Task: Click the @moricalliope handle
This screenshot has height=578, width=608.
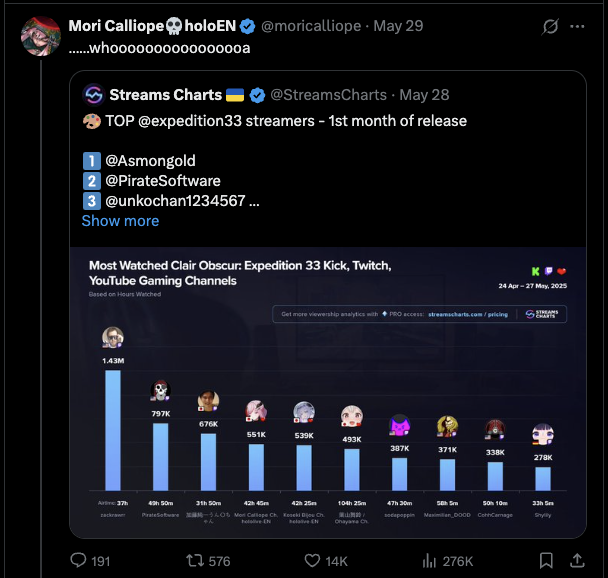Action: pos(311,26)
